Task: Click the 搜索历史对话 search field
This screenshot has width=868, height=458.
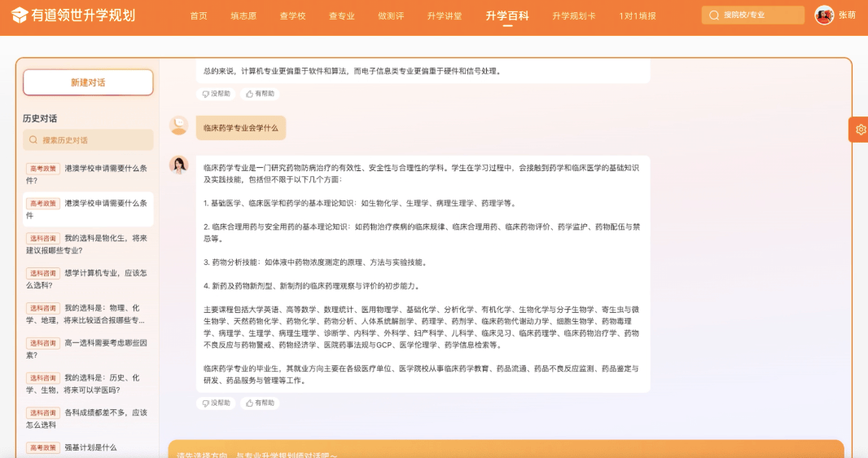Action: (x=88, y=140)
